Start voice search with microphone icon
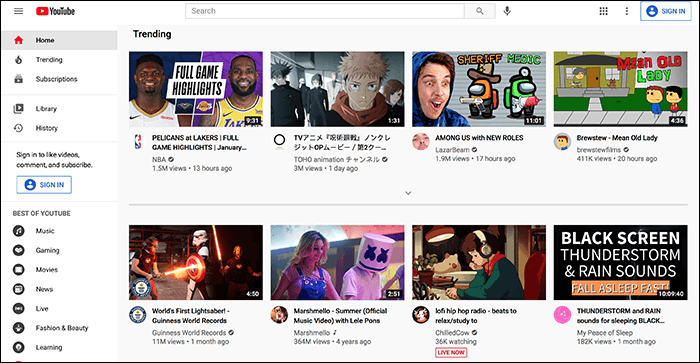Viewport: 700px width, 363px height. point(507,11)
